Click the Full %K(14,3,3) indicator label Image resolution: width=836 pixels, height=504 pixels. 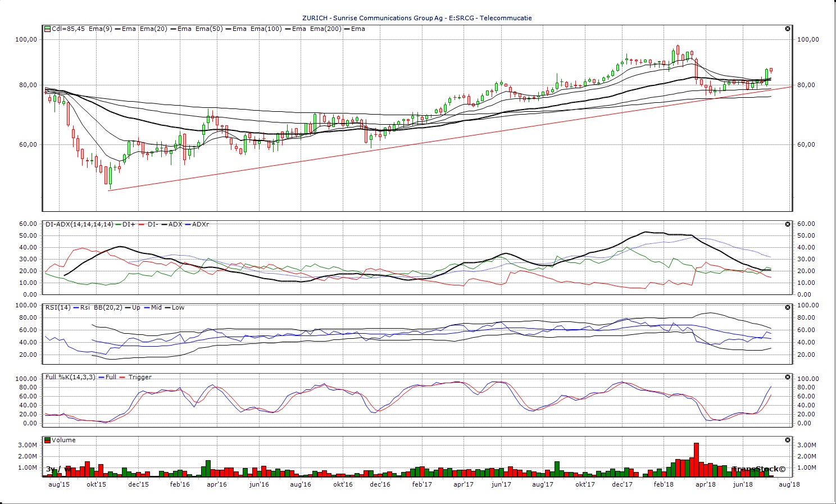point(71,377)
